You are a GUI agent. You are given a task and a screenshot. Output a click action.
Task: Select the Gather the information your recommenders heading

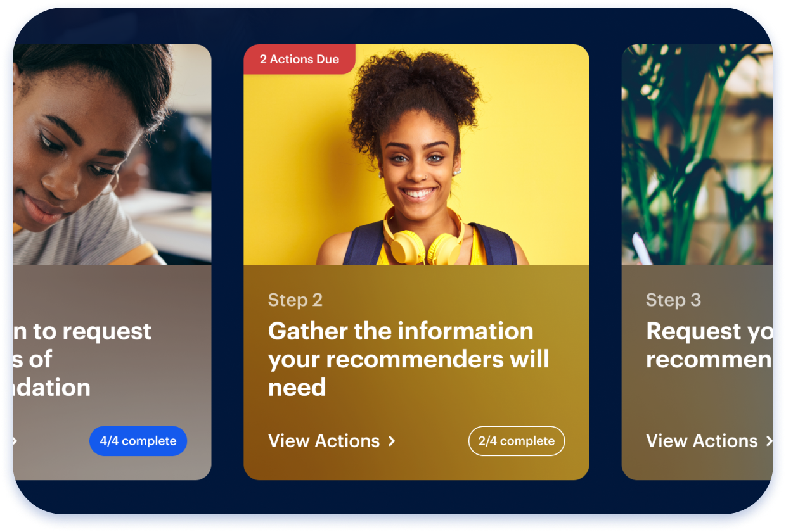[409, 359]
